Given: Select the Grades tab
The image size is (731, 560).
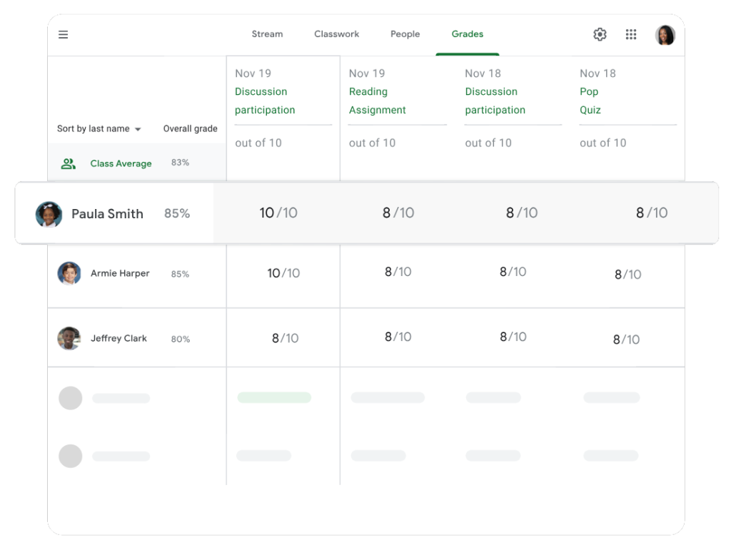Looking at the screenshot, I should [467, 34].
